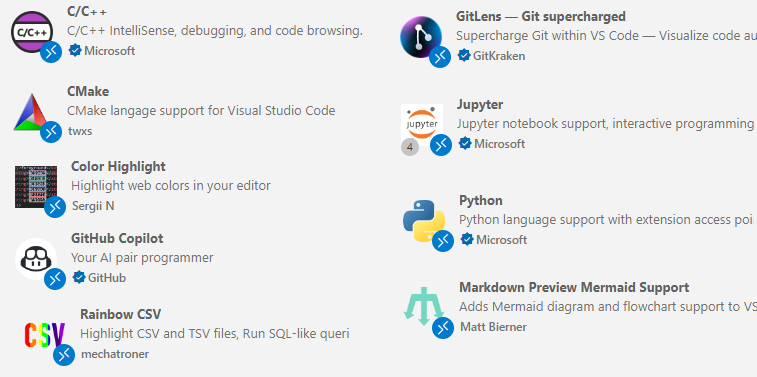Click the Jupyter extension logo icon
This screenshot has width=757, height=377.
click(422, 125)
